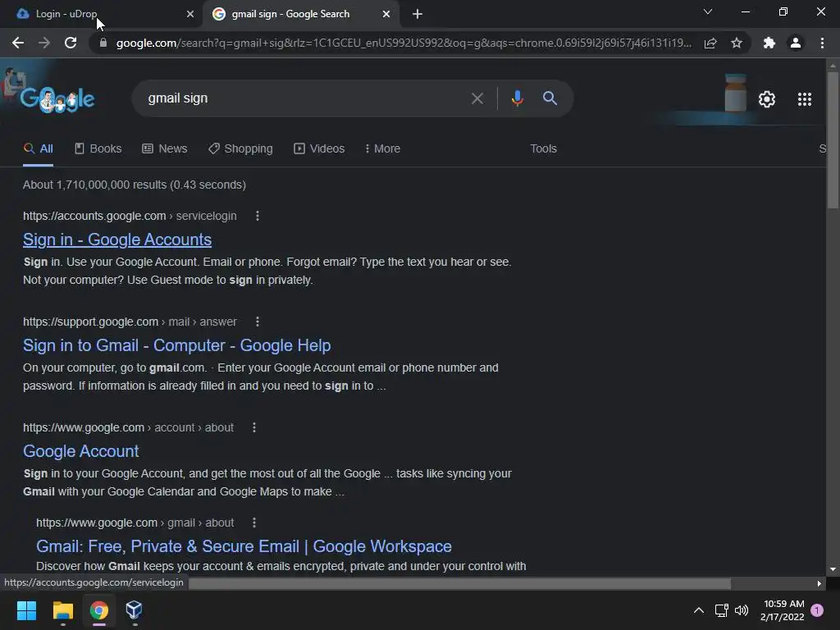Open Sign in - Google Accounts link

[x=117, y=240]
